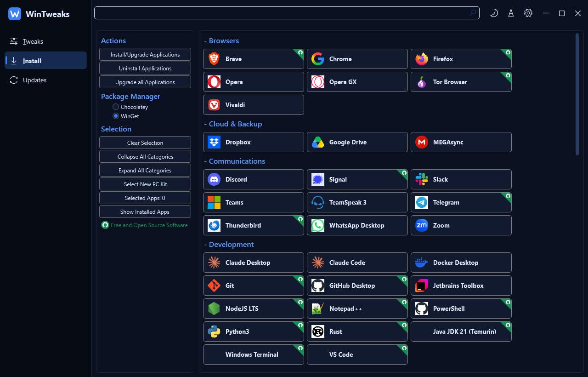588x377 pixels.
Task: Click the Dropbox logo icon
Action: [x=214, y=142]
